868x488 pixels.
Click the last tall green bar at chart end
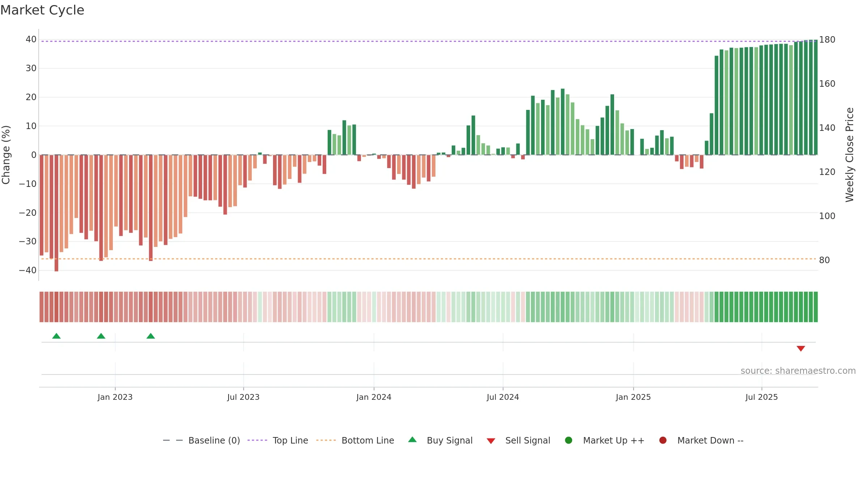[816, 97]
